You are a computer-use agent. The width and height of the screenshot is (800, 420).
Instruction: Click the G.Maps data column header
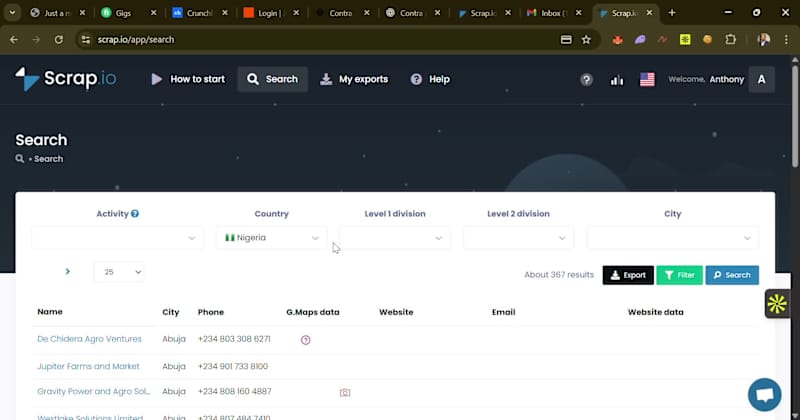tap(313, 312)
